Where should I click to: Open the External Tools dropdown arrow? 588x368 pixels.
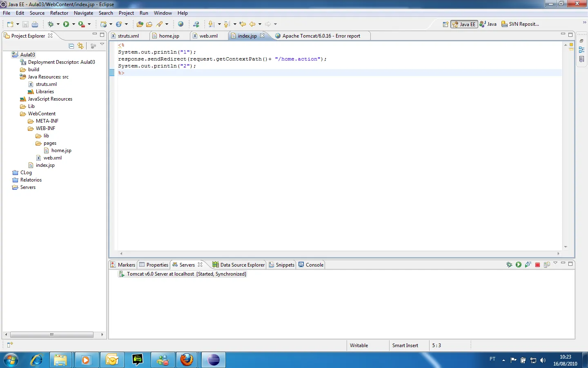(89, 24)
